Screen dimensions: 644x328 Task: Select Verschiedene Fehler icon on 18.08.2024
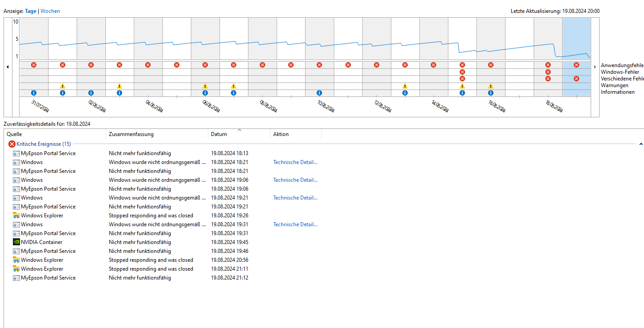point(548,79)
